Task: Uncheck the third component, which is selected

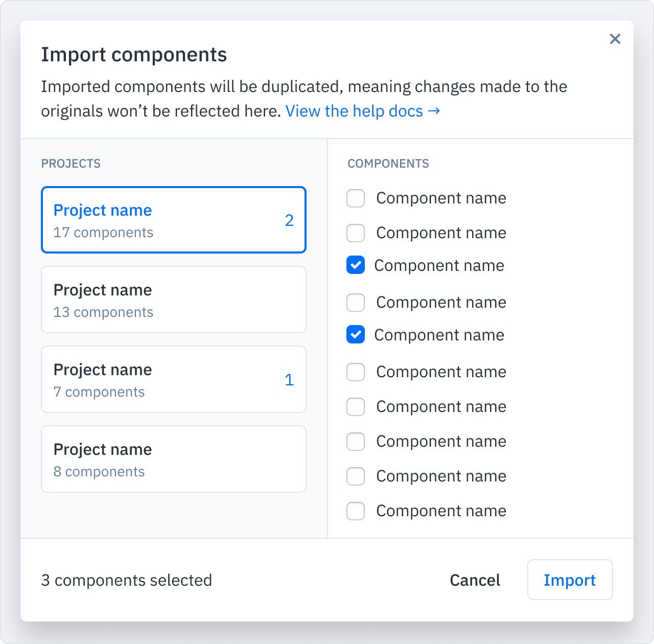Action: point(355,265)
